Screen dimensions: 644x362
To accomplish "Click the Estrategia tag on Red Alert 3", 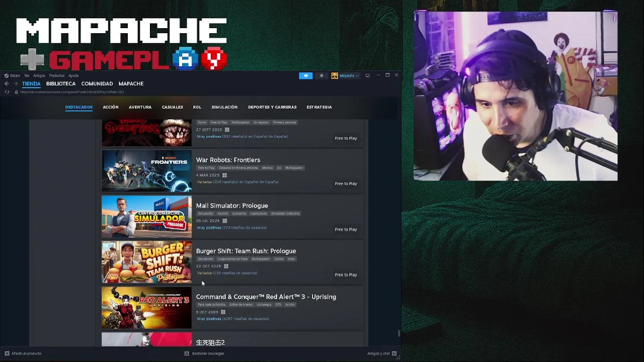I will tap(264, 305).
